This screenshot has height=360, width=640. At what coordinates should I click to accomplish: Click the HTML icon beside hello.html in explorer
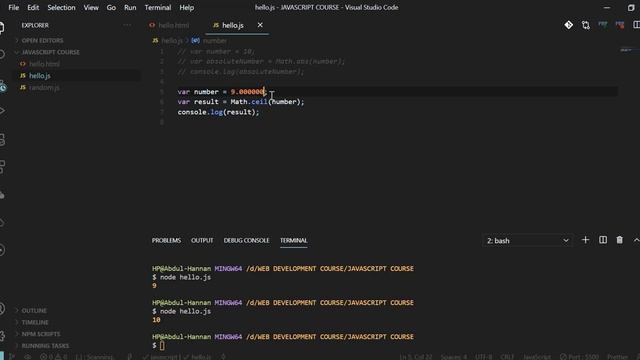tap(23, 64)
